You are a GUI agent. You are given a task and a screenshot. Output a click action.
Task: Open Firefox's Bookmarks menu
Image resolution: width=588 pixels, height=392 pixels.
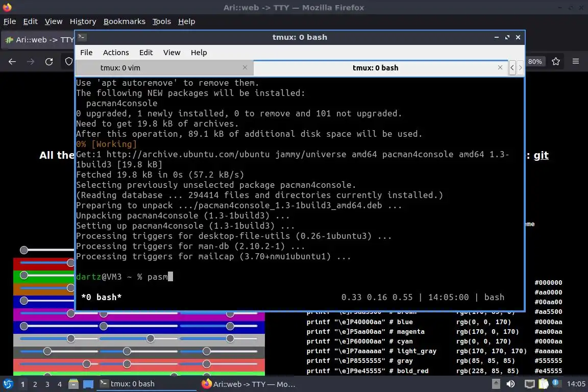pyautogui.click(x=125, y=21)
